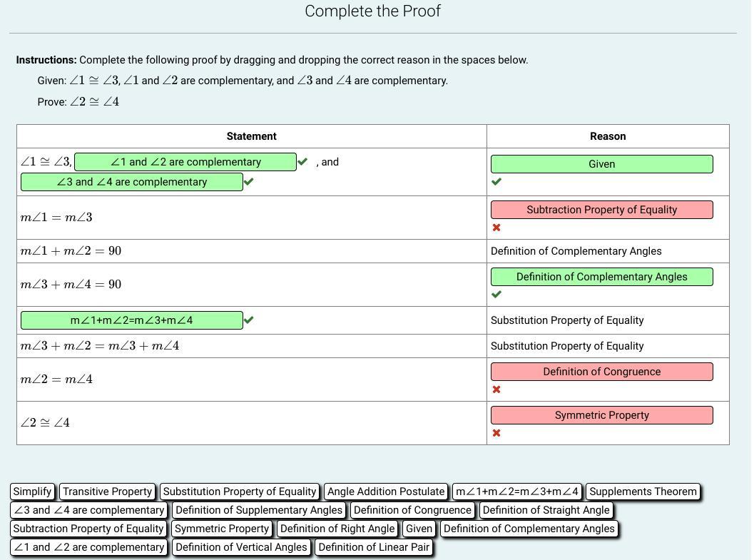Click the checkmark under the green Definition of Complementary Angles
Image resolution: width=754 pixels, height=560 pixels.
click(x=496, y=294)
